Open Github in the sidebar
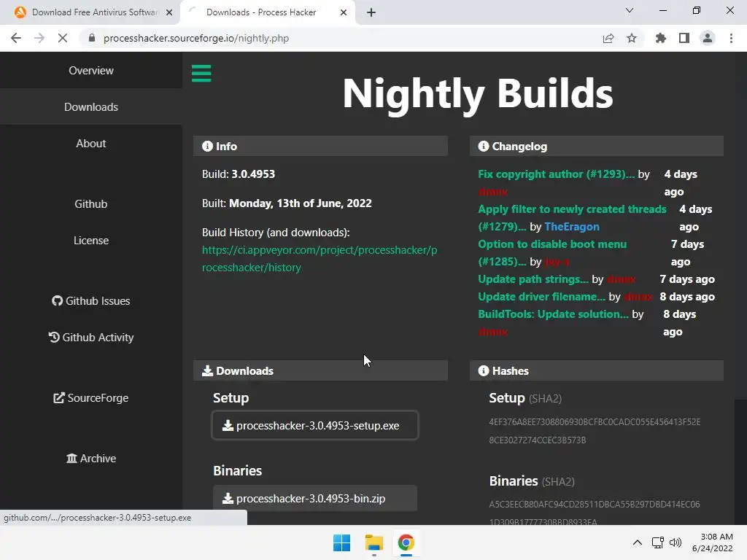Viewport: 747px width, 560px height. coord(91,204)
